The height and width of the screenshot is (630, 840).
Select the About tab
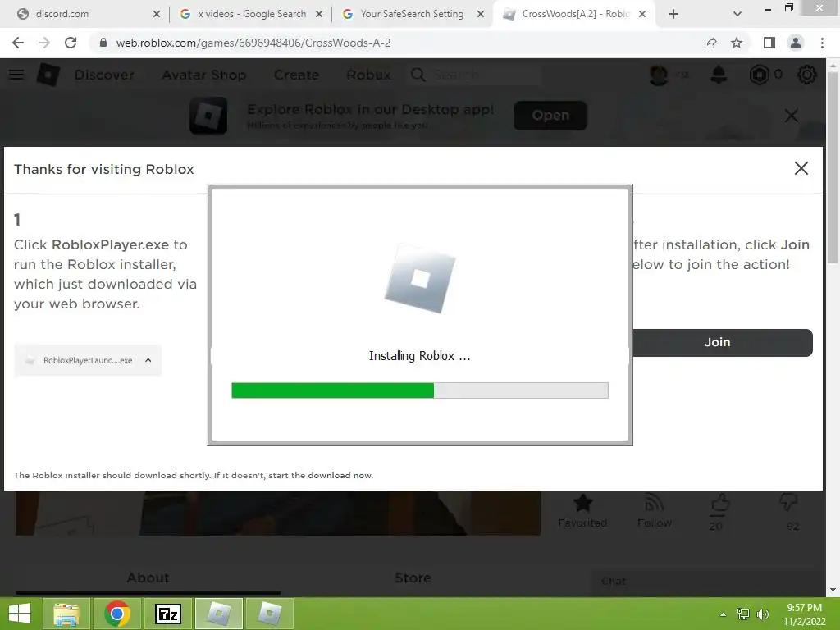(148, 578)
